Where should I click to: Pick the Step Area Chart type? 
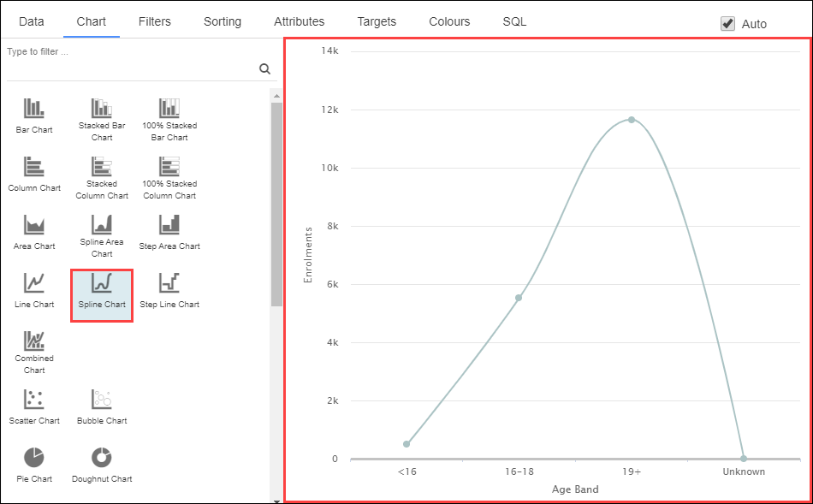pos(169,228)
